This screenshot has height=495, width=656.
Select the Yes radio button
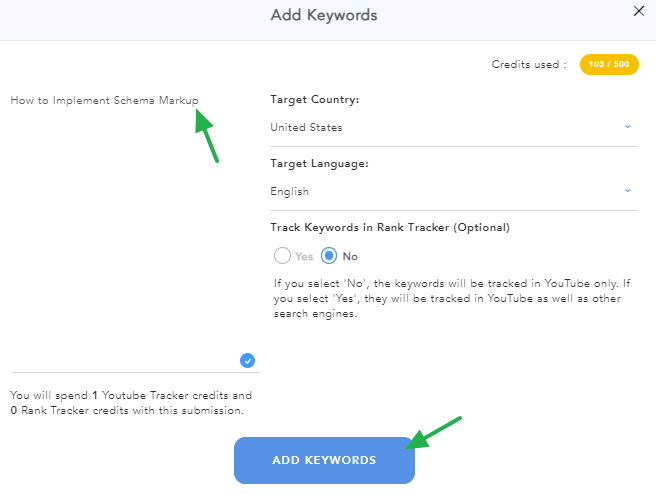point(282,256)
